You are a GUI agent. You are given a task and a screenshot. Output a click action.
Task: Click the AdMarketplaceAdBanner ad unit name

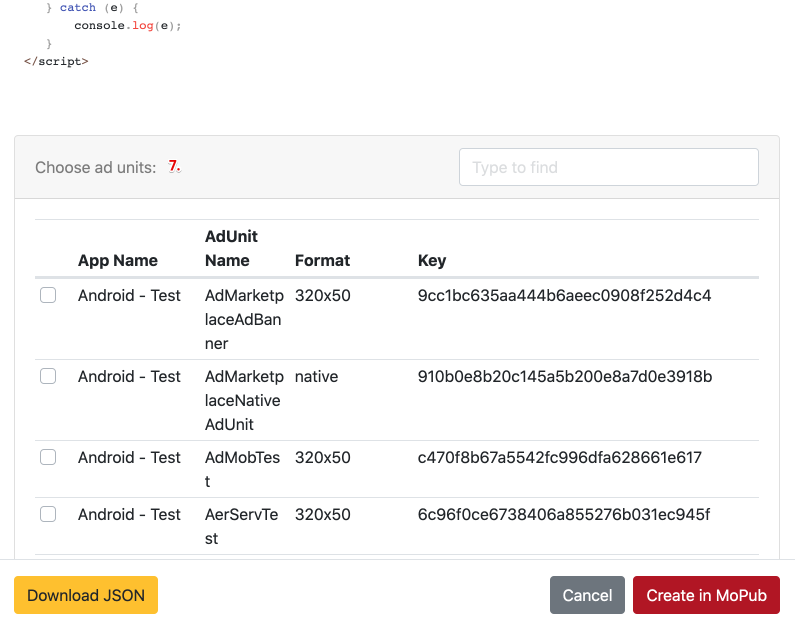[x=244, y=319]
